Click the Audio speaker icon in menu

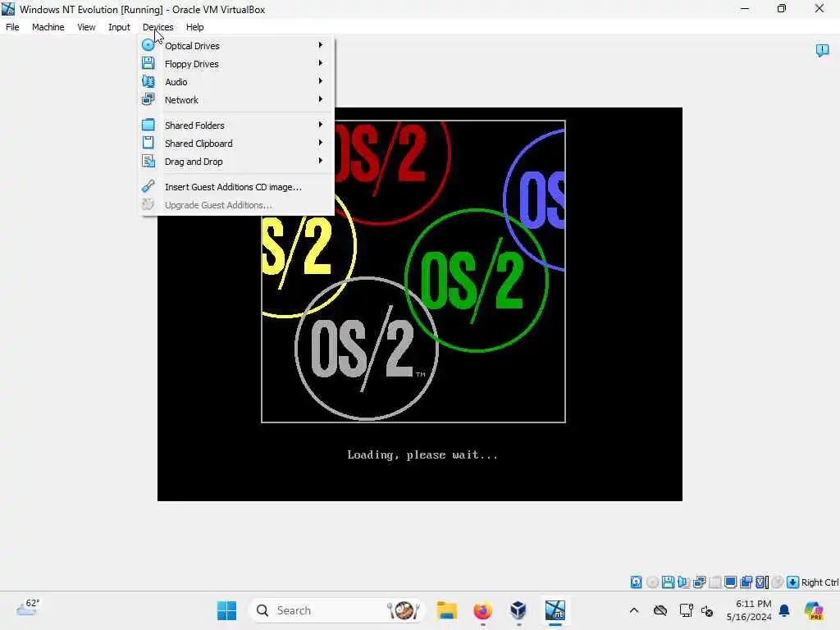pyautogui.click(x=148, y=81)
